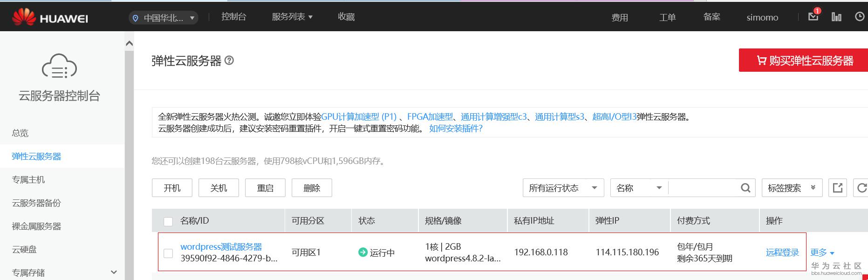Viewport: 868px width, 280px height.
Task: Click 可用分区 column header
Action: pyautogui.click(x=308, y=221)
